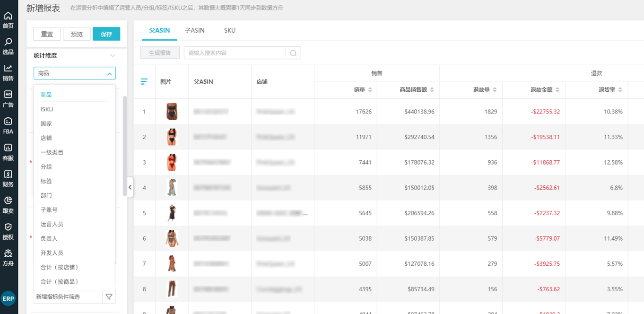Switch to the 子ASIN tab
The height and width of the screenshot is (314, 644).
pos(194,30)
